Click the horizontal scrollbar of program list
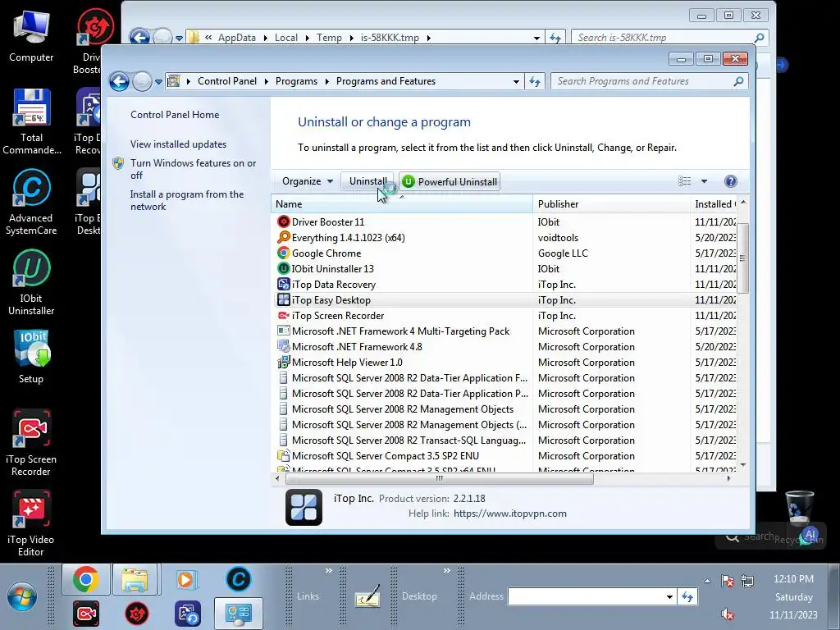 click(440, 478)
